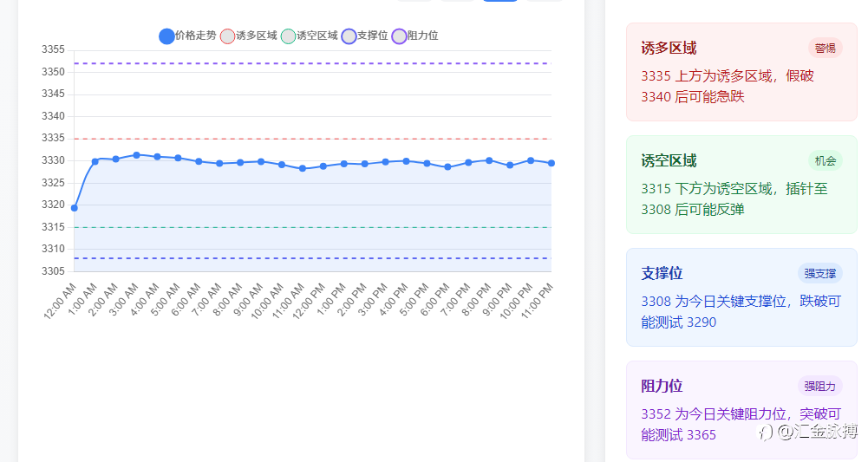The height and width of the screenshot is (462, 868).
Task: Click the 8:00 PM data point
Action: [x=489, y=160]
